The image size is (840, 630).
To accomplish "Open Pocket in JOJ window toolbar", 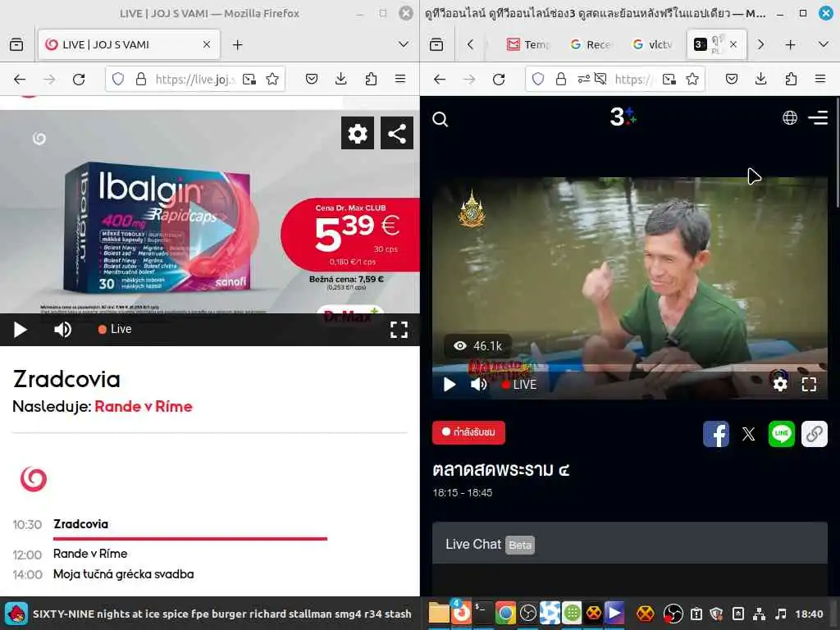I will click(x=311, y=80).
